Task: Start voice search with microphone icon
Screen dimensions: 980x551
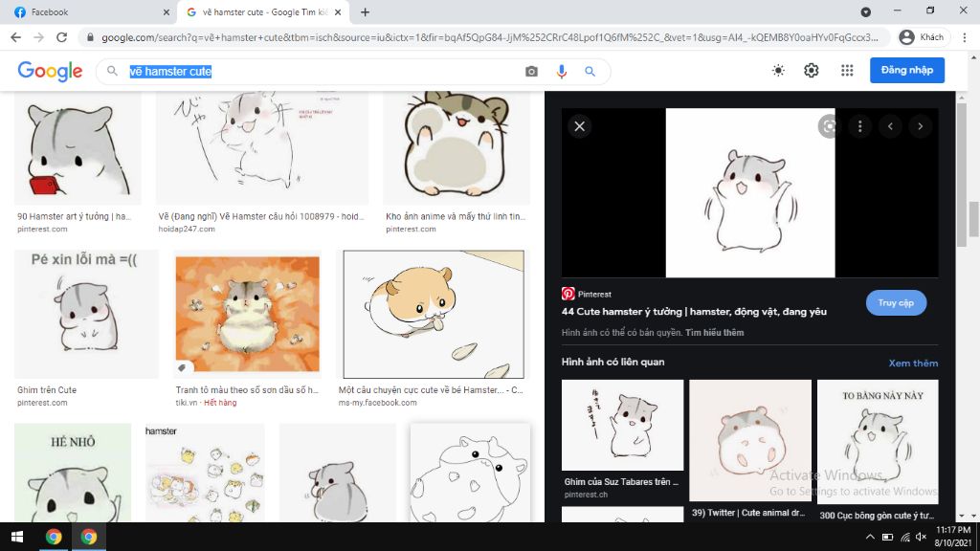Action: tap(561, 71)
